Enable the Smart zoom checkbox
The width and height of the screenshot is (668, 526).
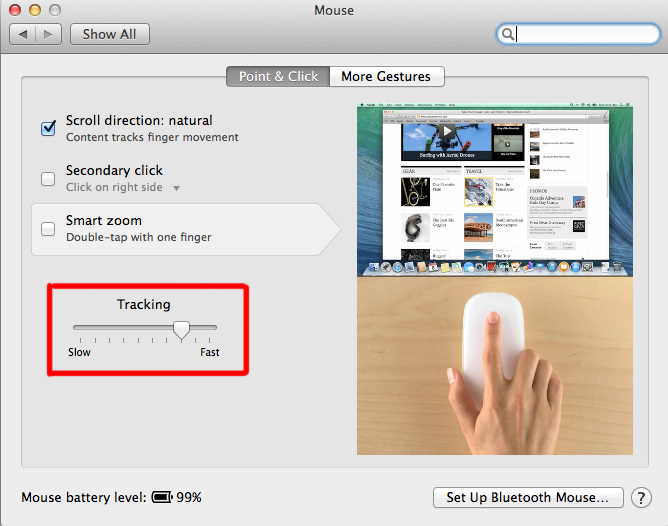pyautogui.click(x=48, y=229)
